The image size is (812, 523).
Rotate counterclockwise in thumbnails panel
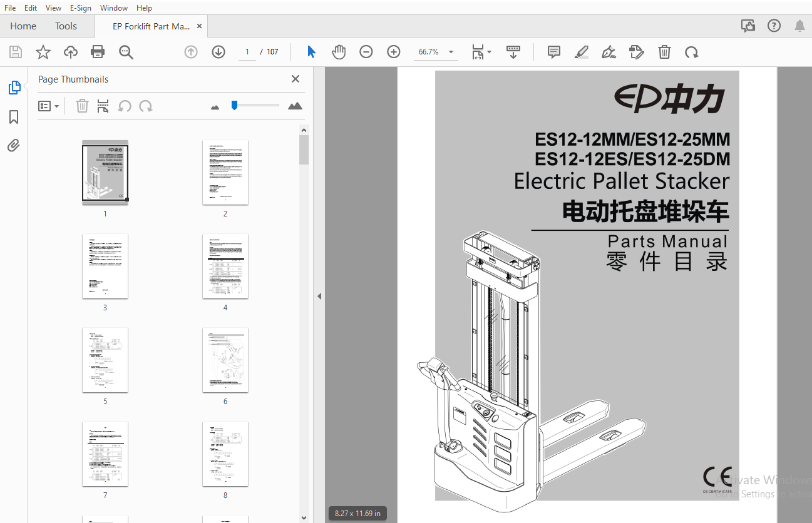point(125,106)
